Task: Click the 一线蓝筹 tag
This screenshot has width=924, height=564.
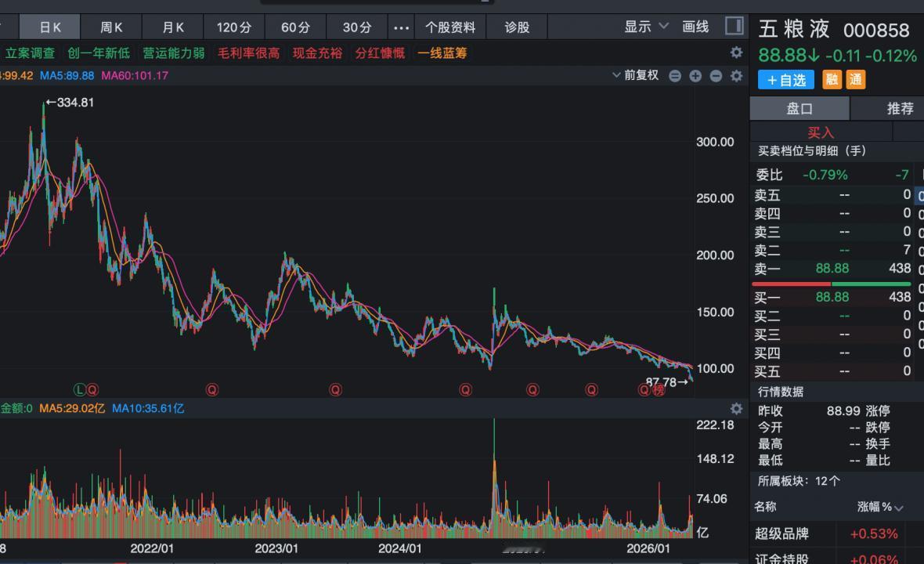Action: click(x=442, y=53)
